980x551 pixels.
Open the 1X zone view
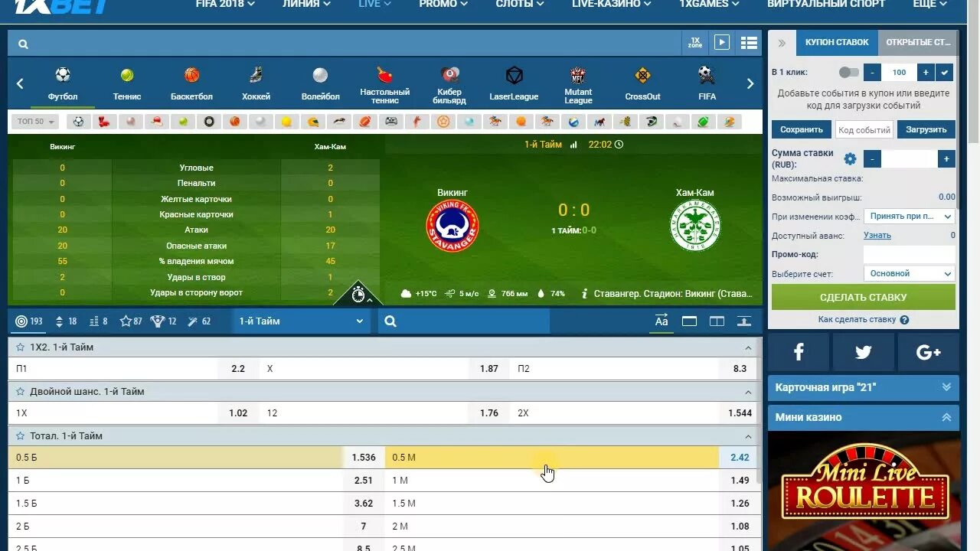(694, 43)
